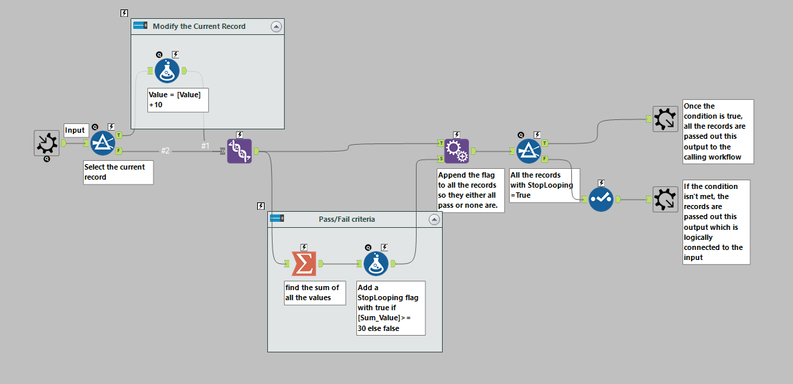The image size is (793, 384).
Task: Select the blue checkmark Test tool icon
Action: (x=601, y=199)
